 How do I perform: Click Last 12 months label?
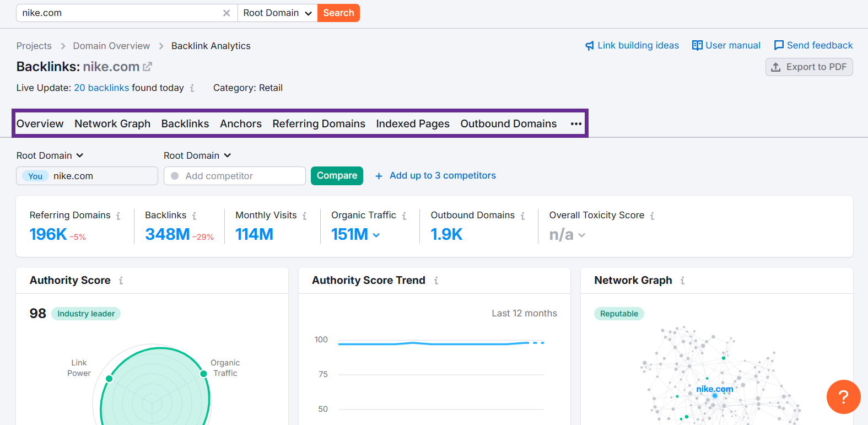[524, 313]
